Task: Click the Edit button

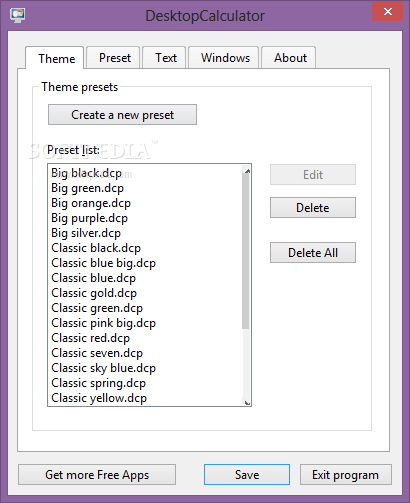Action: click(x=313, y=174)
